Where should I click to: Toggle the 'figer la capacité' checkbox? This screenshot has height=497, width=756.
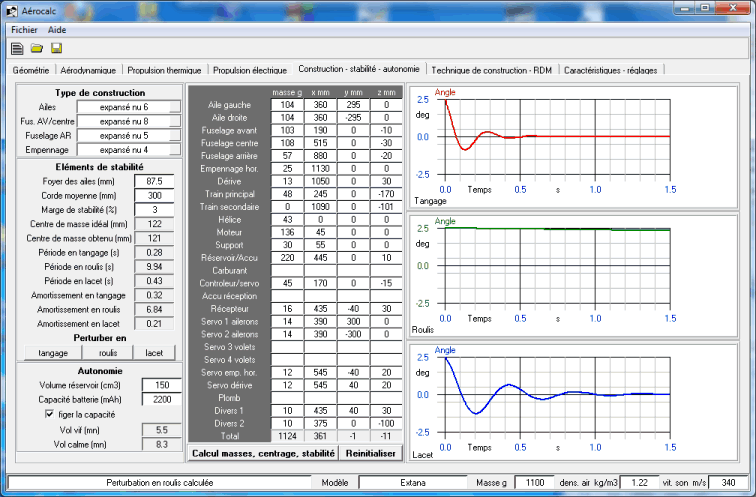click(49, 414)
